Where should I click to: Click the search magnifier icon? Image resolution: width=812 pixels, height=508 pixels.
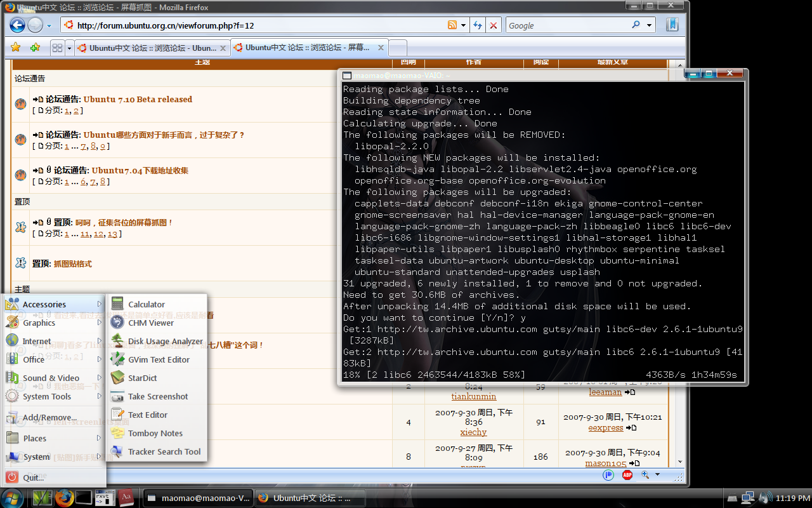[x=636, y=25]
